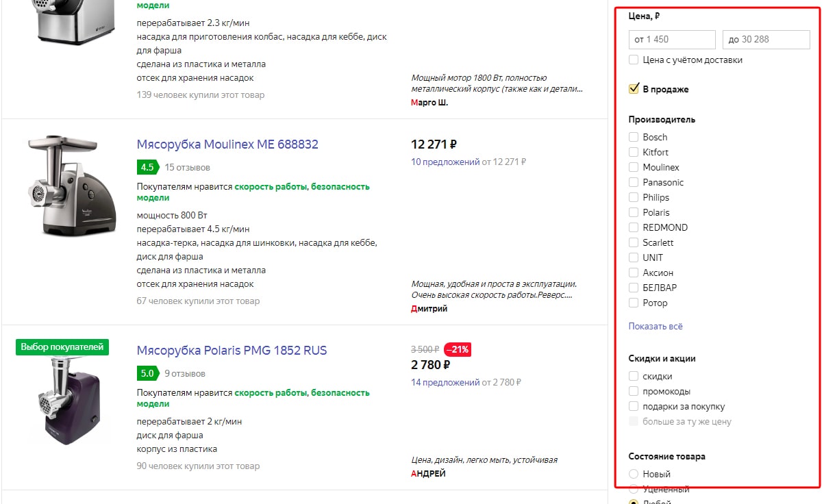Open the 'Мясорубка Polaris PMG 1852 RUS' link
Screen dimensions: 824x504
pos(232,351)
